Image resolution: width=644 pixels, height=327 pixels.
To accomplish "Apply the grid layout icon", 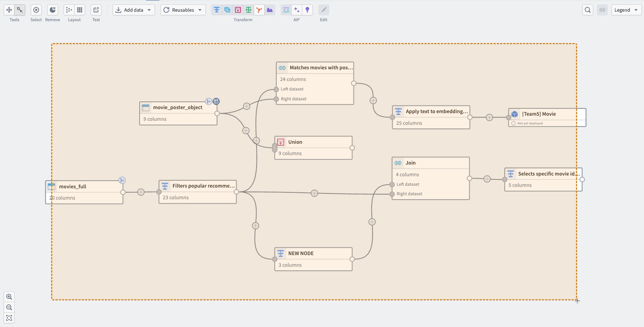I will tap(80, 10).
